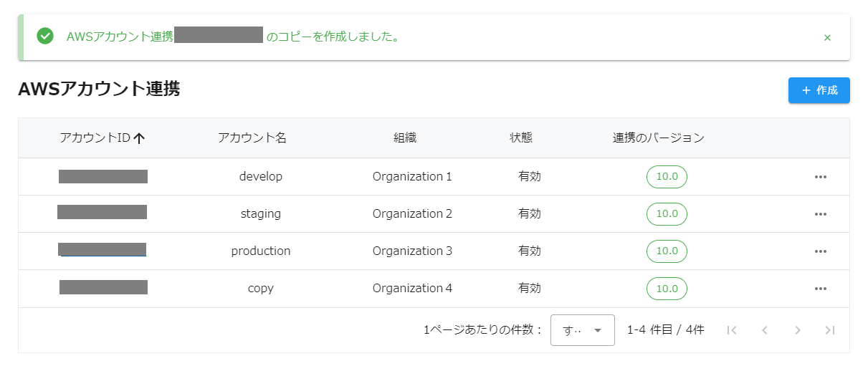This screenshot has height=371, width=868.
Task: Select the production account name cell
Action: [261, 251]
